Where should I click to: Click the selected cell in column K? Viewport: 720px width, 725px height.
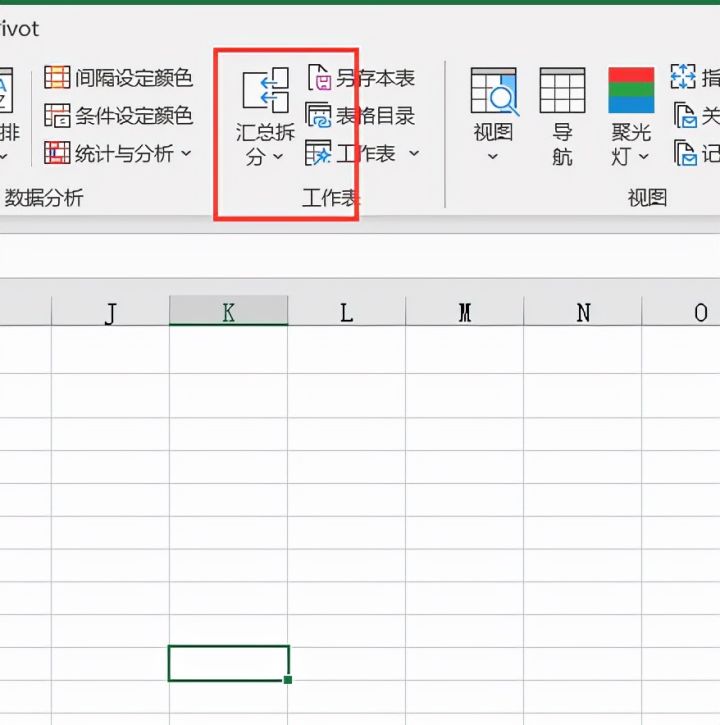(x=228, y=663)
